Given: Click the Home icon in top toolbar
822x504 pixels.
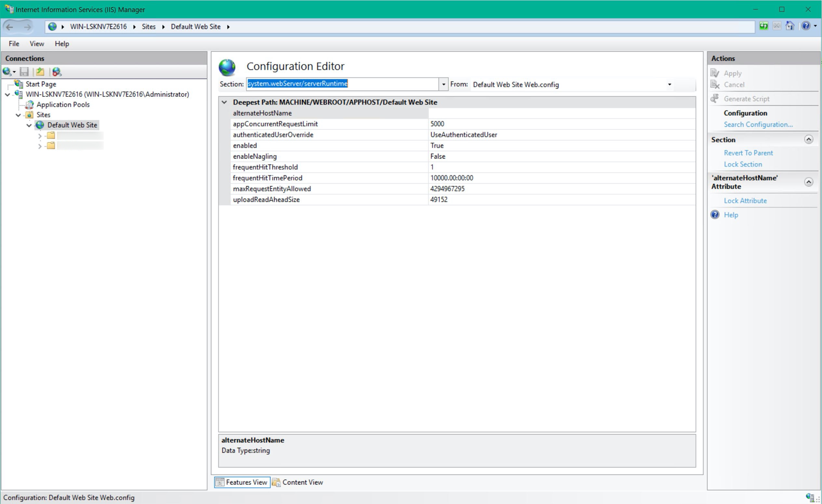Looking at the screenshot, I should (x=790, y=26).
